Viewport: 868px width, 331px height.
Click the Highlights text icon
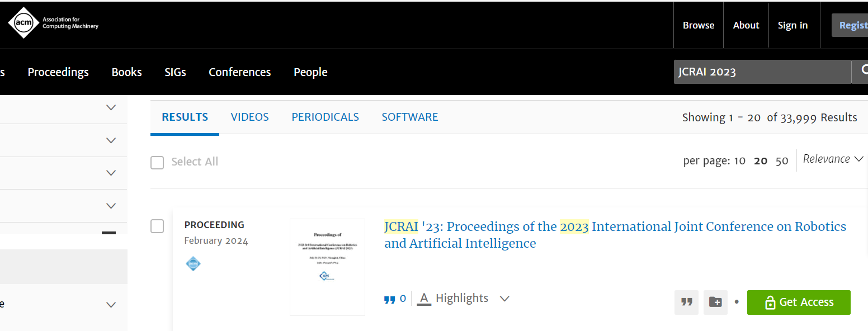[424, 299]
